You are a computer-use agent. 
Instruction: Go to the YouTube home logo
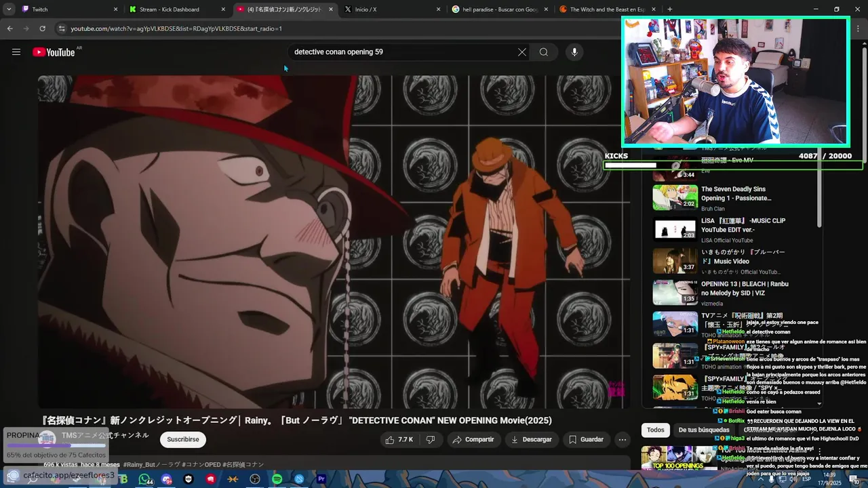click(54, 52)
